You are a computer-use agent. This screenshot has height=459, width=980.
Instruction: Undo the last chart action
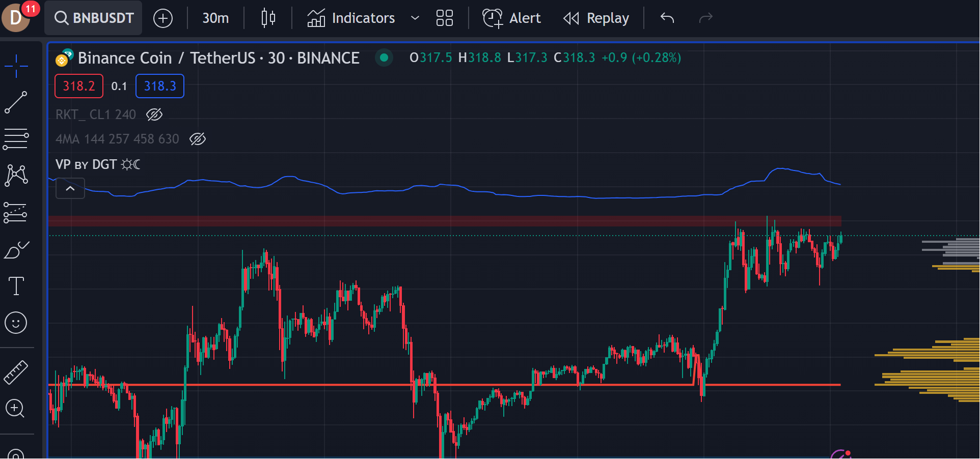coord(667,18)
